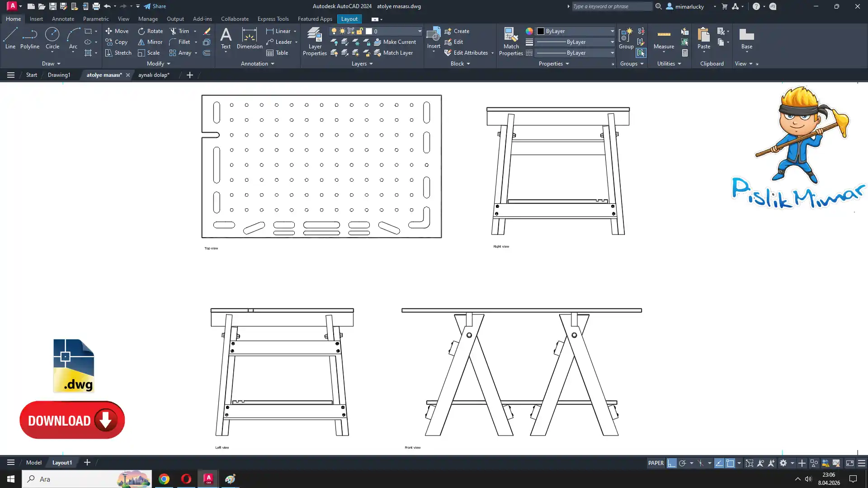
Task: Open the Insert block tool
Action: 433,38
